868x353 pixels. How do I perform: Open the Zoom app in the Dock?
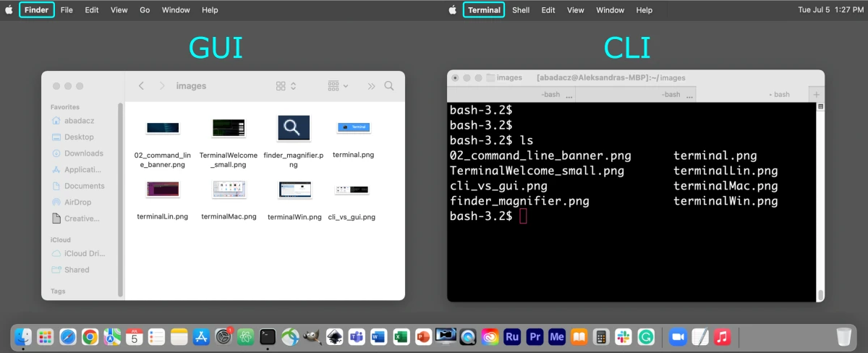point(678,337)
